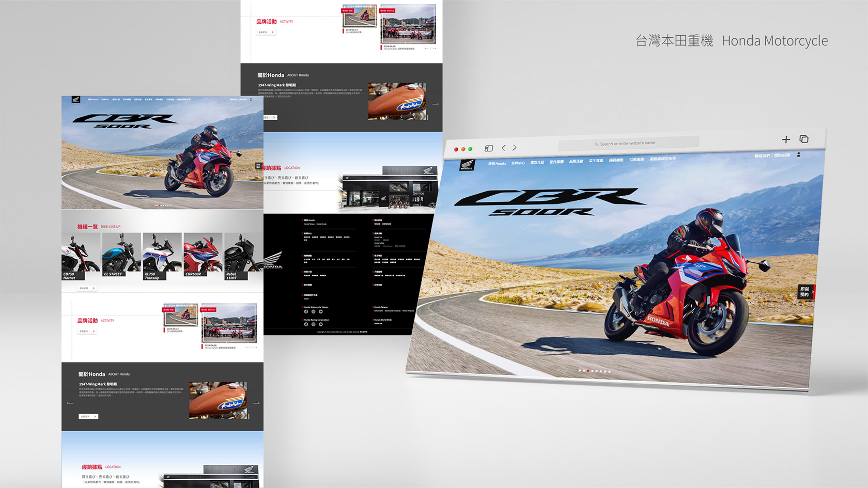The image size is (868, 488).
Task: Click the 'Honda Taiwan' footer heading
Action: point(381,307)
